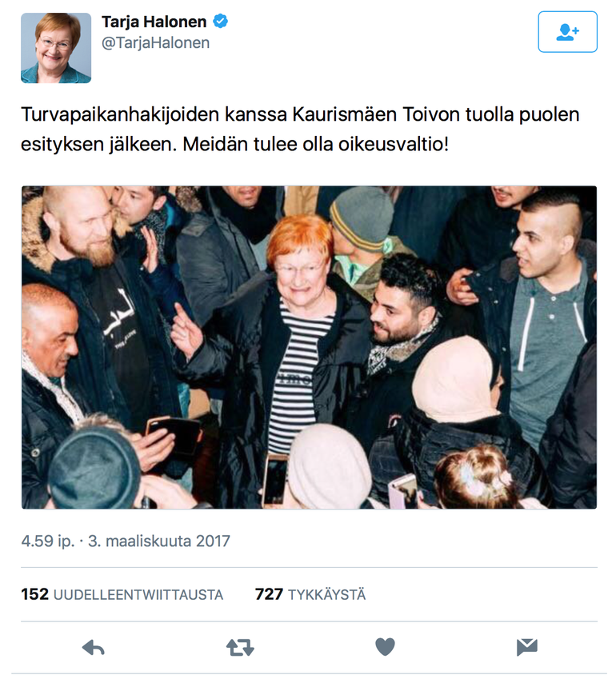
Task: Click the tweet text starting with Turvapaikanhakijoiden
Action: pos(300,129)
